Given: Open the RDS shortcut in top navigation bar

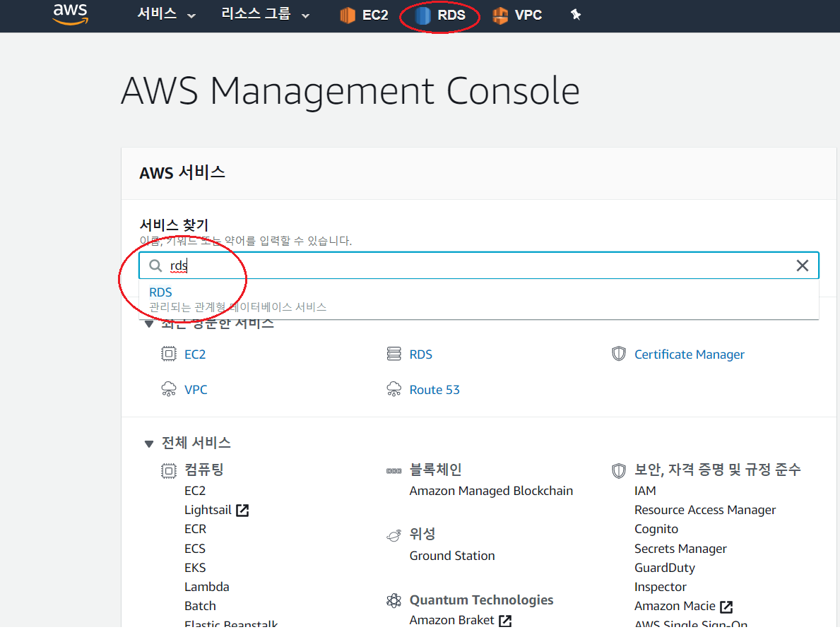Looking at the screenshot, I should click(440, 15).
